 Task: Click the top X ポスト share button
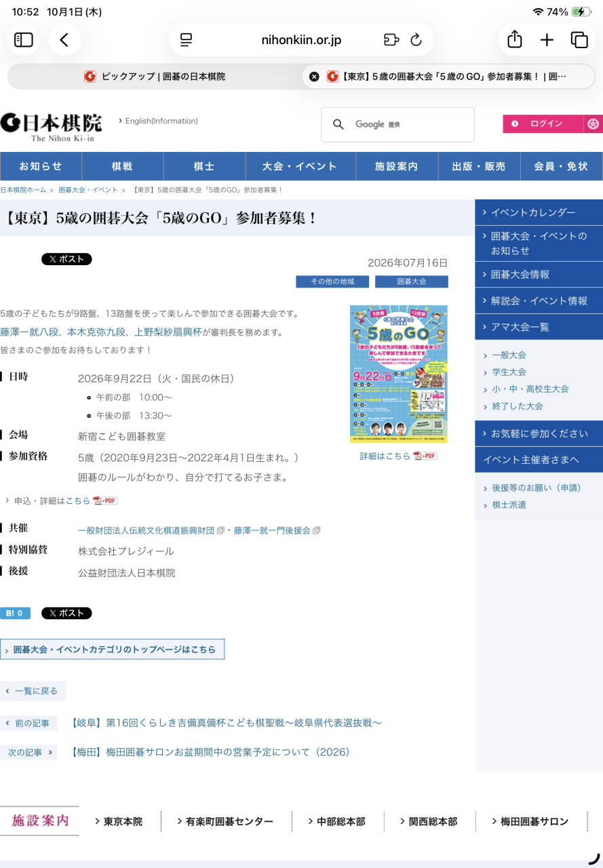coord(66,259)
